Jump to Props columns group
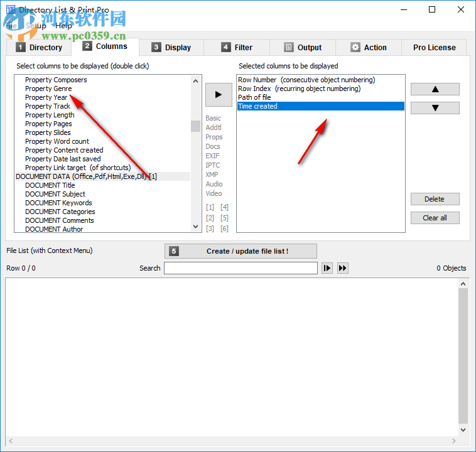The width and height of the screenshot is (476, 452). 214,137
